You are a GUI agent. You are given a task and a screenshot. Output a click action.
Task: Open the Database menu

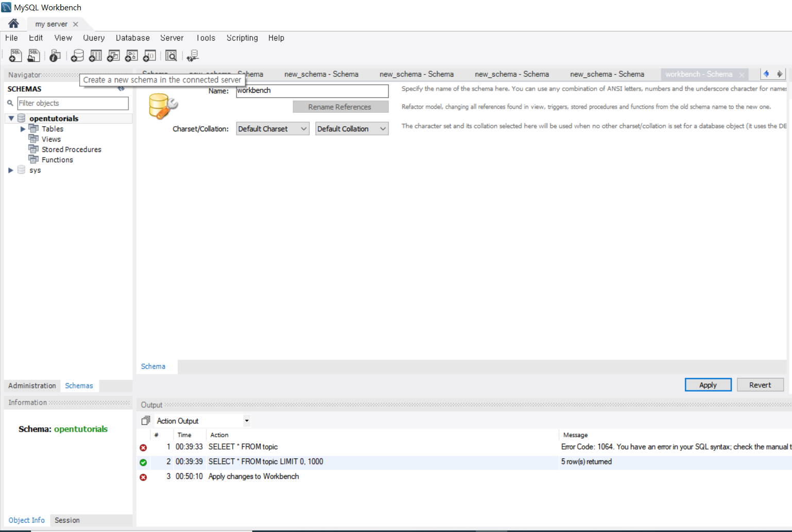click(x=132, y=38)
